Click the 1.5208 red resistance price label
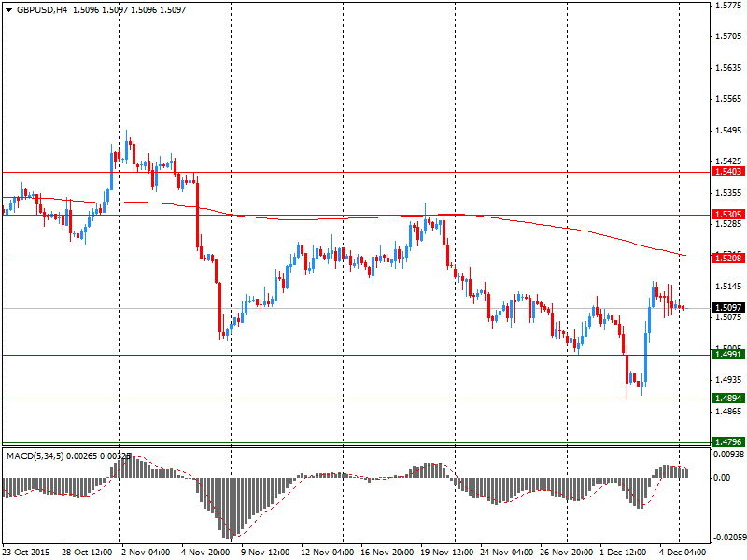 click(727, 259)
